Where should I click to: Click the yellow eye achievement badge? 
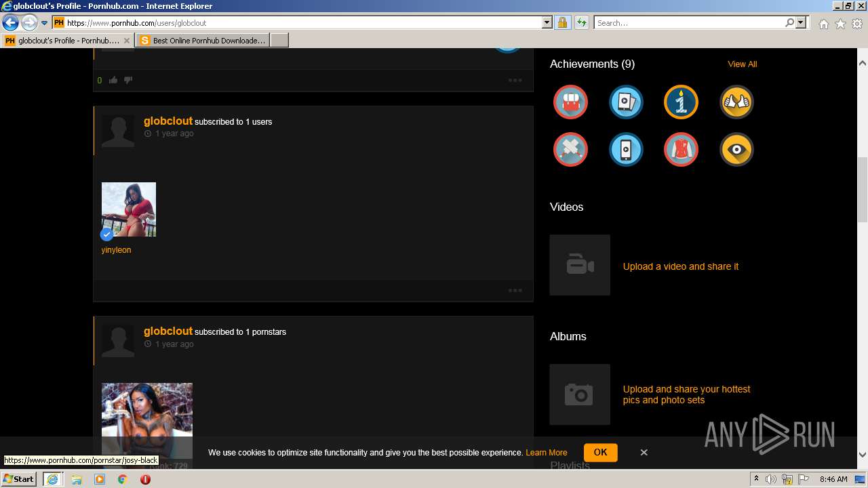[736, 150]
